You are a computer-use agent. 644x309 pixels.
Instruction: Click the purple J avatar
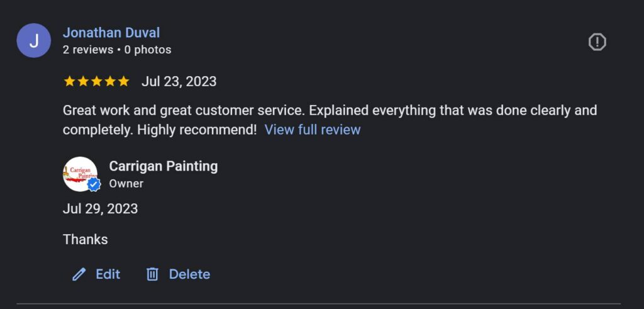click(34, 41)
